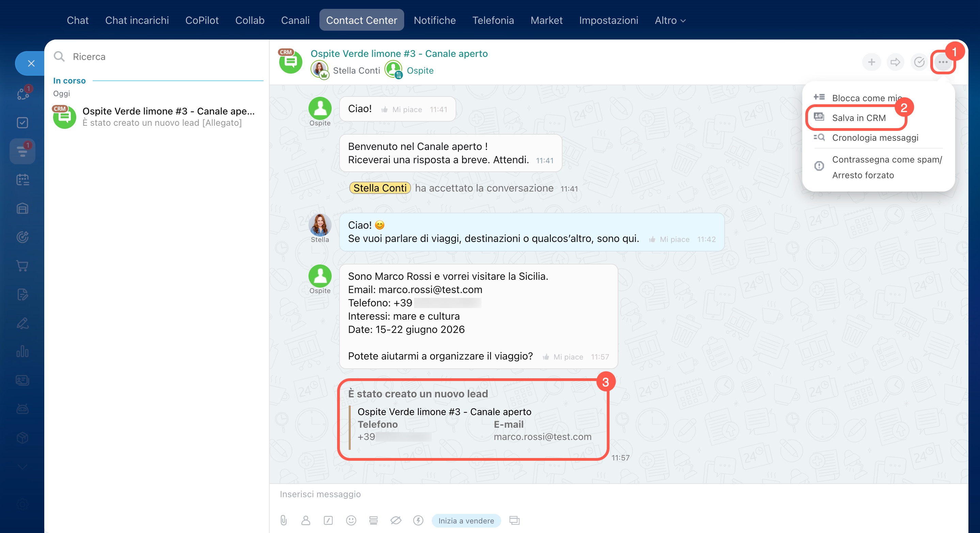
Task: Expand the Altro menu
Action: [x=669, y=20]
